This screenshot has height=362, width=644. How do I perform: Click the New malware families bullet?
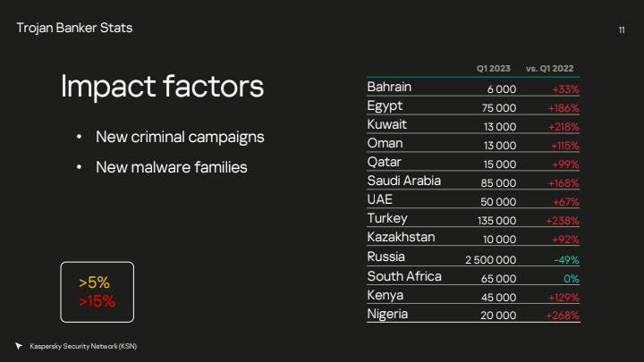pos(171,167)
